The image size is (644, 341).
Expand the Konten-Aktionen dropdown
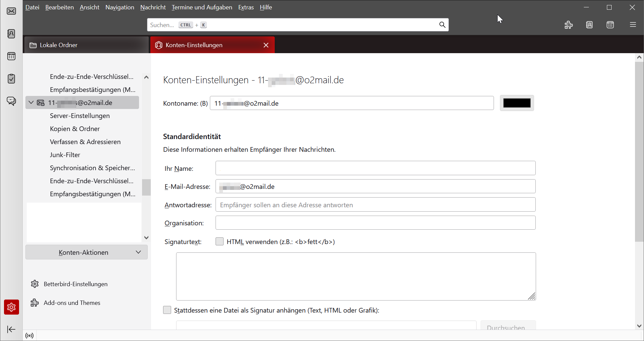[87, 252]
